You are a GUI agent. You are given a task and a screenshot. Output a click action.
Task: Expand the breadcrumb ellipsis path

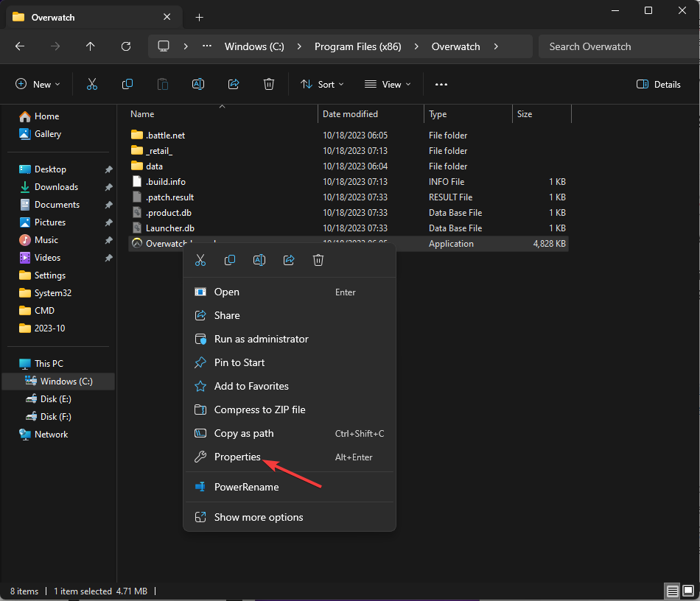click(x=207, y=46)
